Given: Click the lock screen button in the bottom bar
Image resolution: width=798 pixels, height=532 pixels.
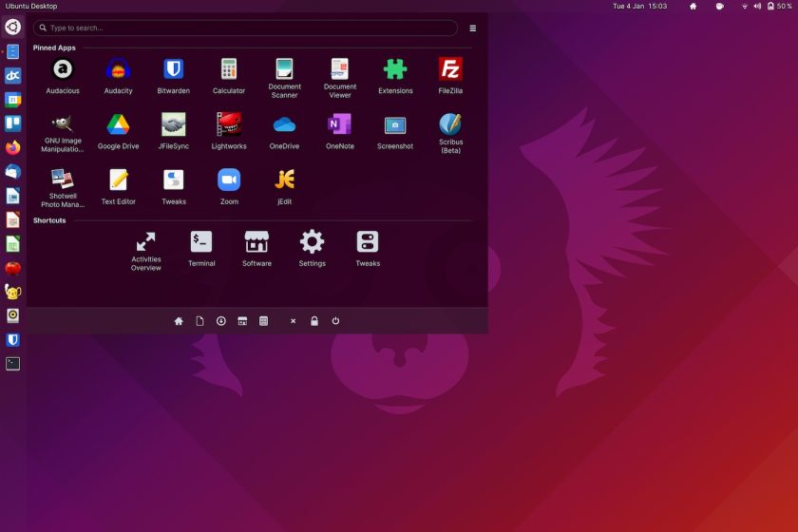Looking at the screenshot, I should pyautogui.click(x=314, y=321).
